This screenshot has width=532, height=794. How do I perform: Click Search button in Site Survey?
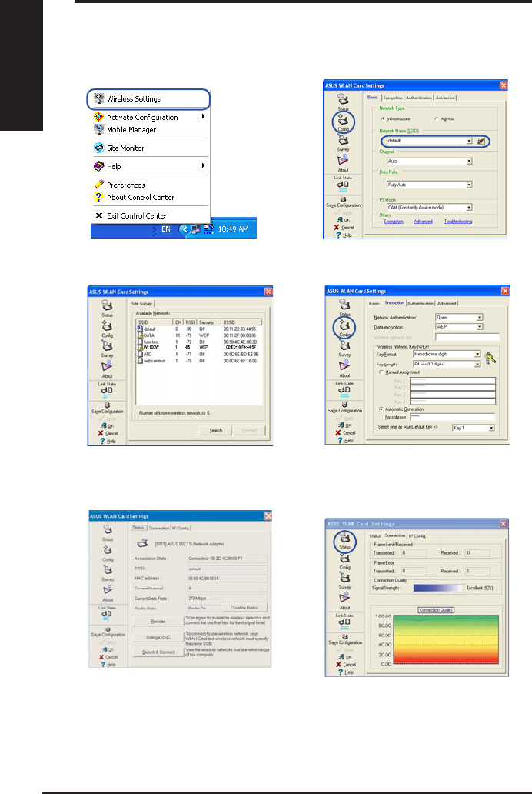(216, 430)
